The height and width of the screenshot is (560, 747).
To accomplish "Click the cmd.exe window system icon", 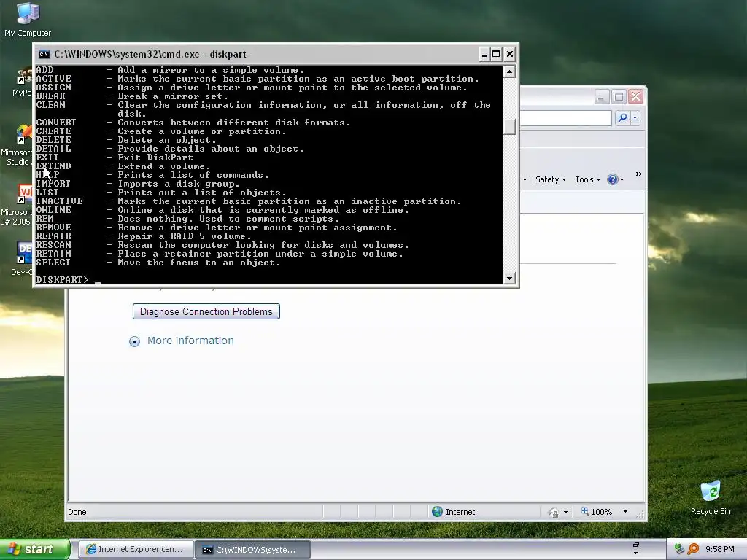I will 44,54.
